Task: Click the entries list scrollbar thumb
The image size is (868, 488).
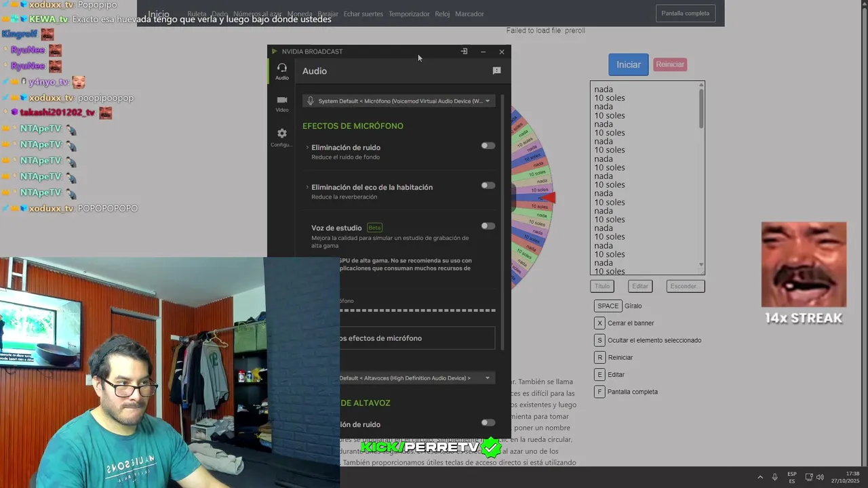Action: point(701,108)
